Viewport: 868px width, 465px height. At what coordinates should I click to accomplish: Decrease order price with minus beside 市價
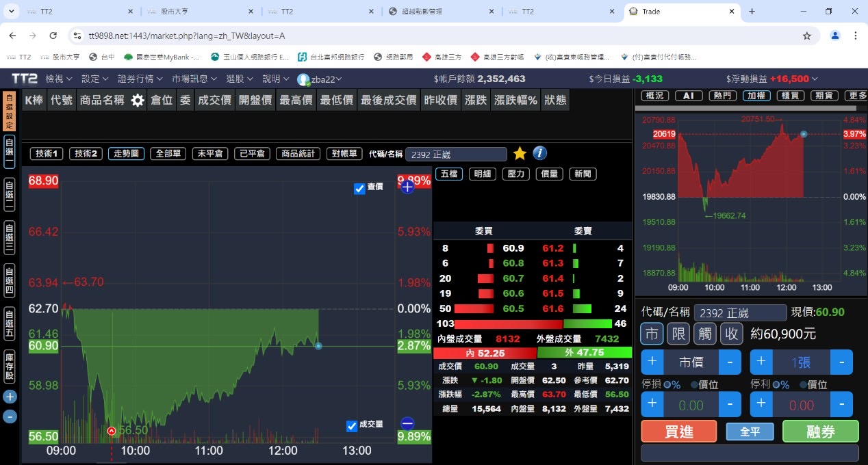coord(730,362)
